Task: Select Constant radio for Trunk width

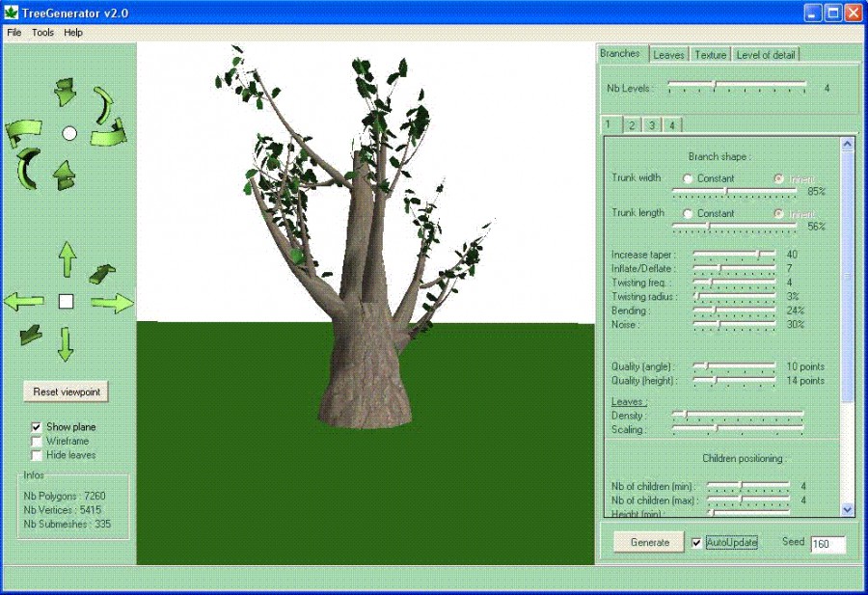Action: point(688,178)
